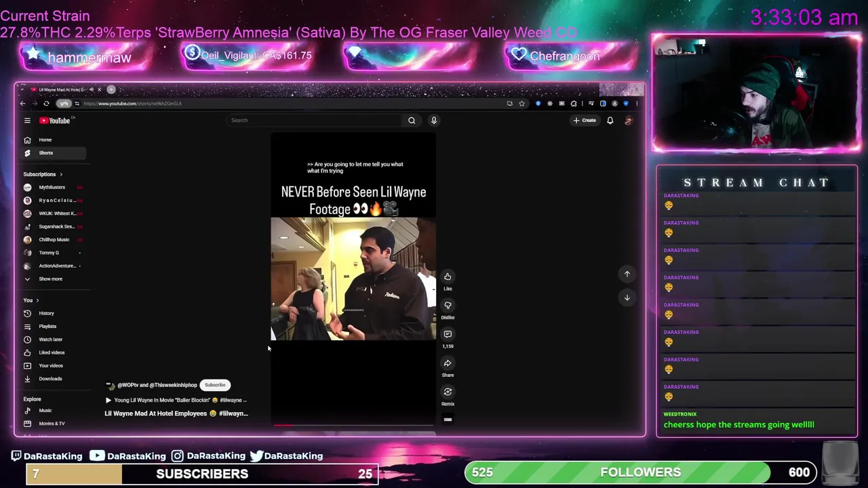Subscribe to the @WOPtv channel
The height and width of the screenshot is (488, 868).
(x=215, y=385)
